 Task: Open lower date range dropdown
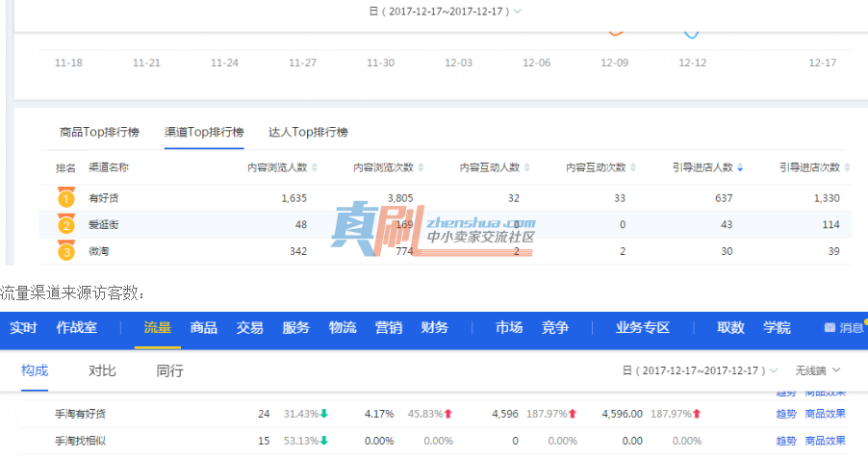(x=701, y=370)
